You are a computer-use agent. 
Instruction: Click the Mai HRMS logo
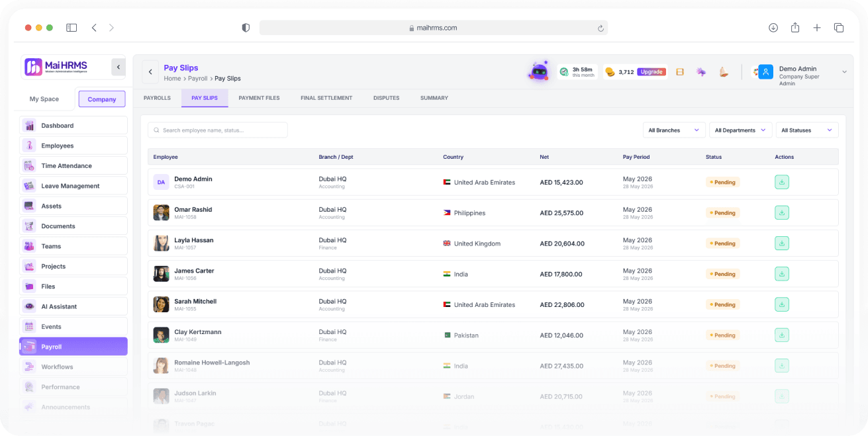click(x=56, y=67)
